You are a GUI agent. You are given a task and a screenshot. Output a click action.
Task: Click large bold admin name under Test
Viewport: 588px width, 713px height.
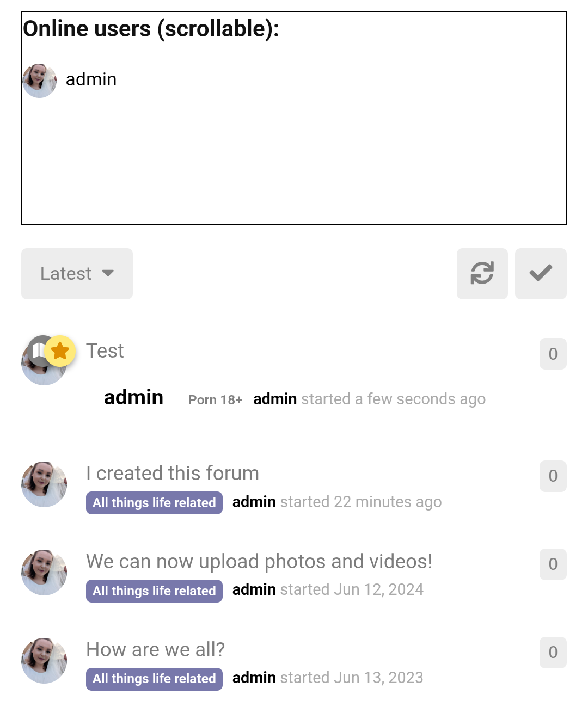coord(133,397)
